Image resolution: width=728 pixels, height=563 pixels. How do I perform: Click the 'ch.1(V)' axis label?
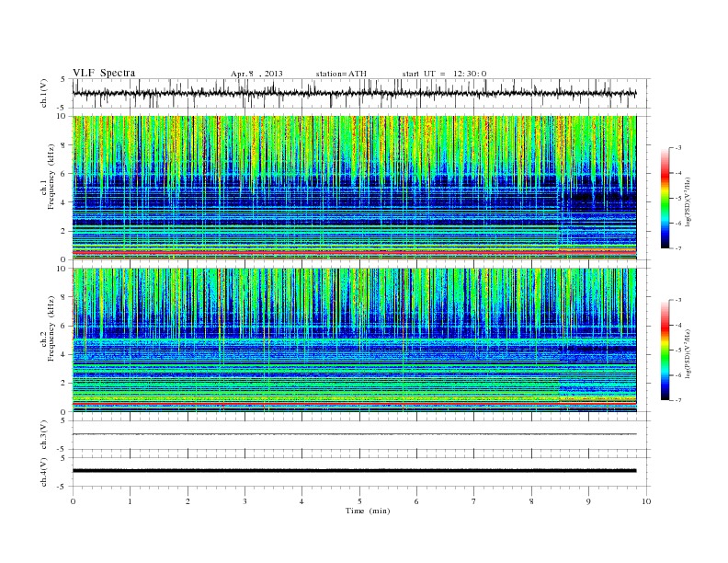44,93
